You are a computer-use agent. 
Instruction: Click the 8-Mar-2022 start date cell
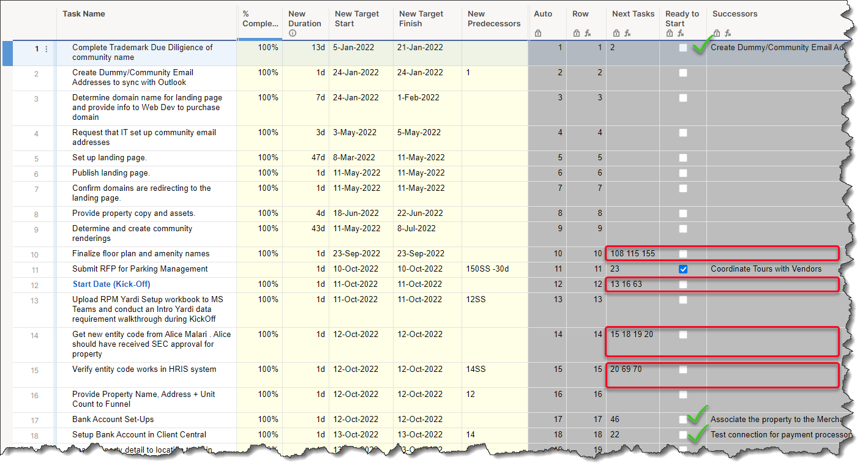tap(361, 158)
